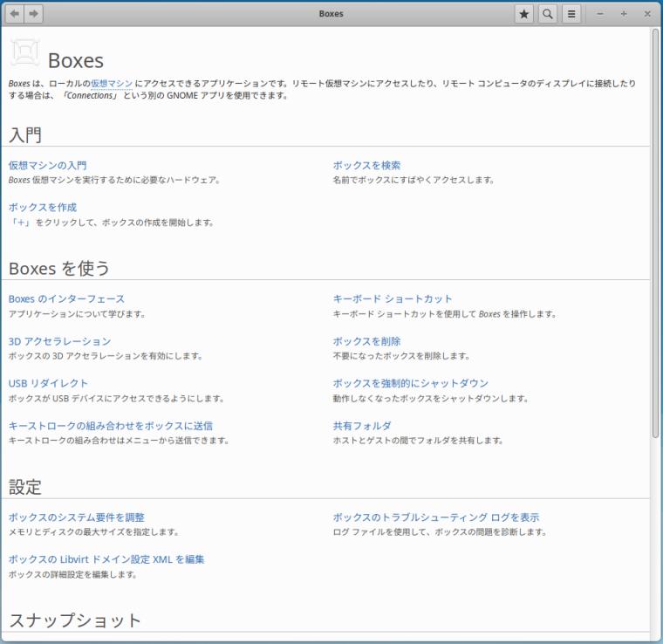Go forward using the right arrow button

pyautogui.click(x=33, y=14)
